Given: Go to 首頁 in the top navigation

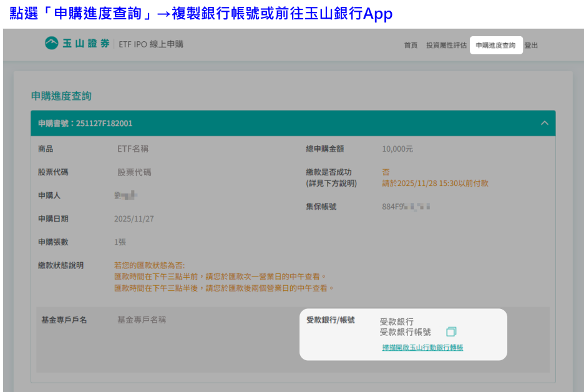Looking at the screenshot, I should (411, 46).
